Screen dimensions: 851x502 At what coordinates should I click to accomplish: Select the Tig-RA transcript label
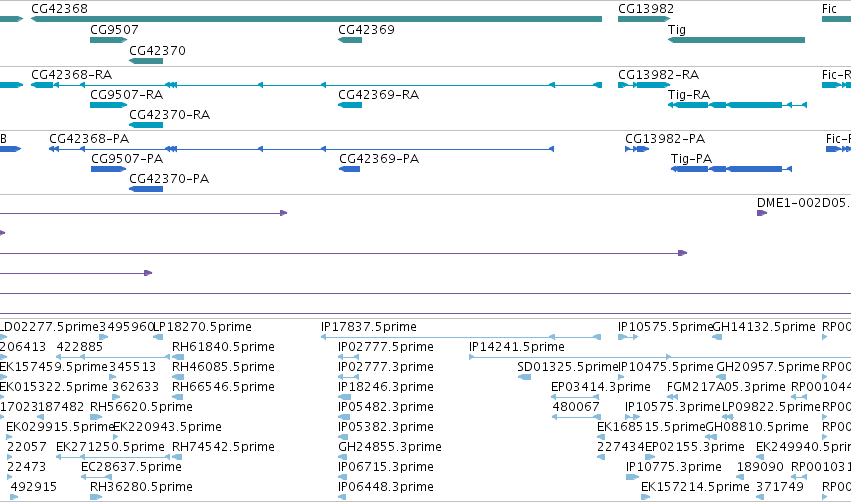689,95
